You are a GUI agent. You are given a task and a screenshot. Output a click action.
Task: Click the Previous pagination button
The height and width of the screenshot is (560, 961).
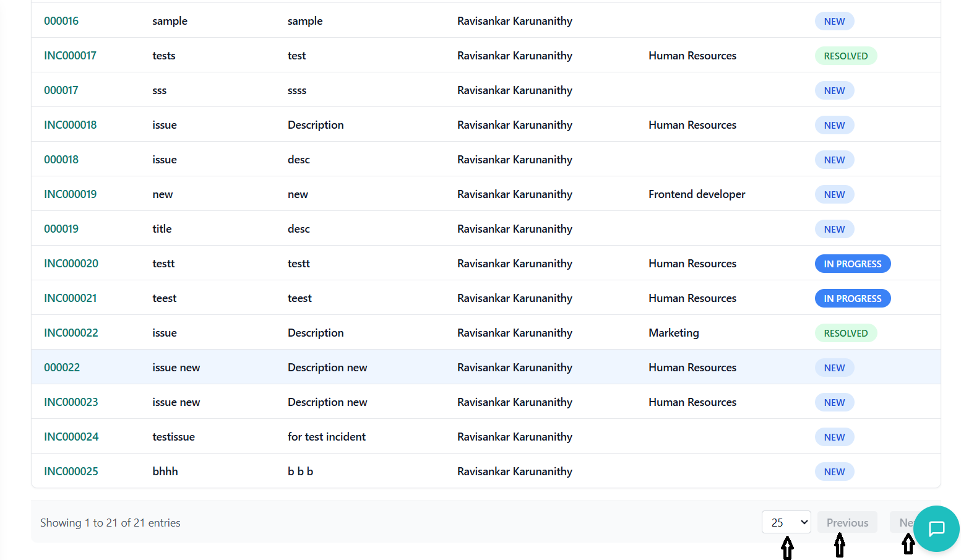click(x=847, y=522)
